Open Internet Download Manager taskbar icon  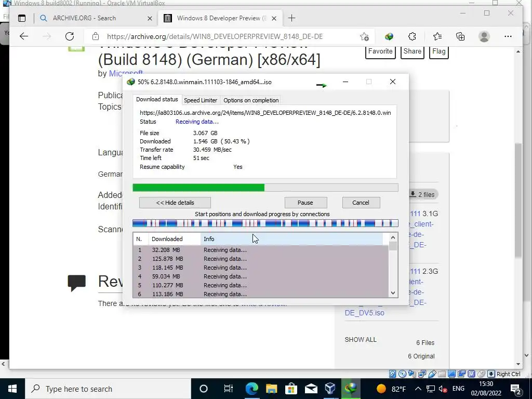pyautogui.click(x=351, y=389)
